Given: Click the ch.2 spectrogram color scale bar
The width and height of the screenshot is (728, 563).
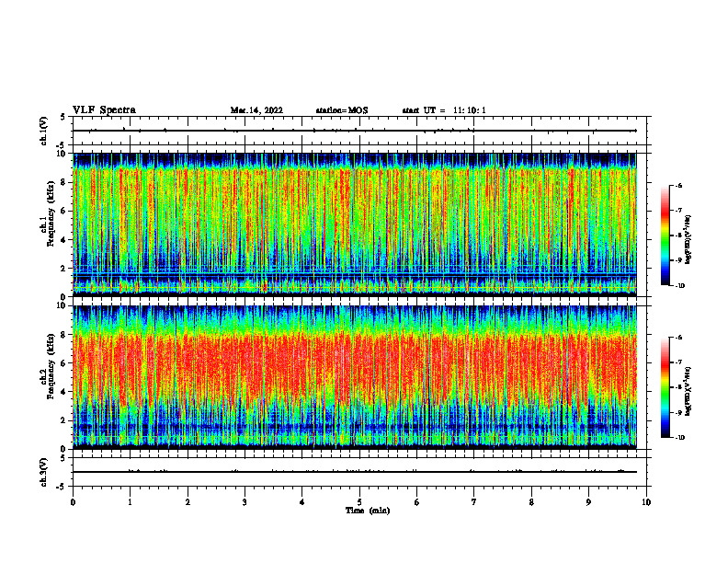Looking at the screenshot, I should [x=665, y=387].
